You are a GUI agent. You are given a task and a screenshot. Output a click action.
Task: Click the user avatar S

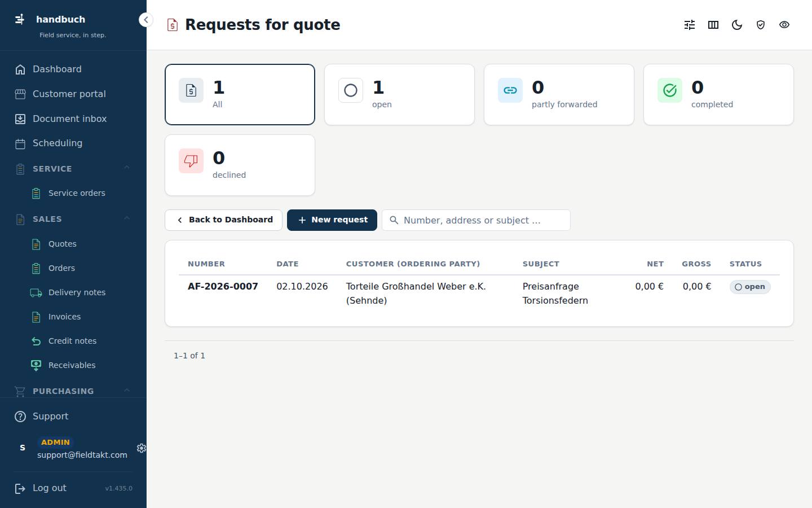23,448
